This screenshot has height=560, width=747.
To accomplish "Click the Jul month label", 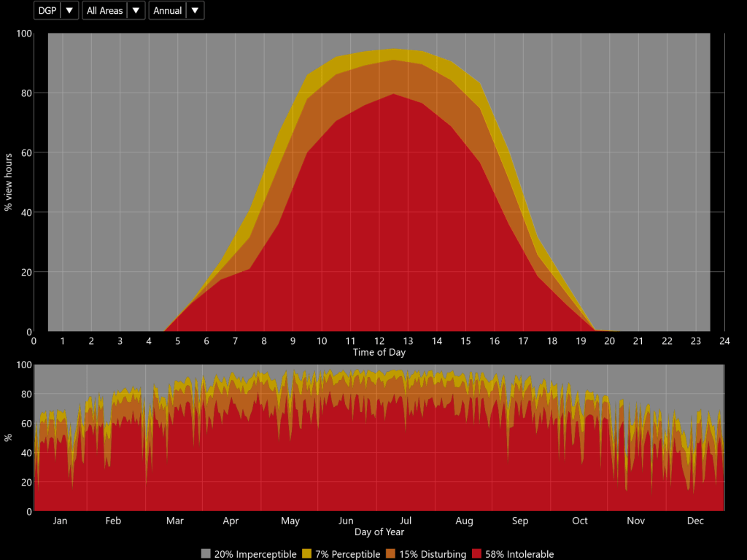I will 406,521.
